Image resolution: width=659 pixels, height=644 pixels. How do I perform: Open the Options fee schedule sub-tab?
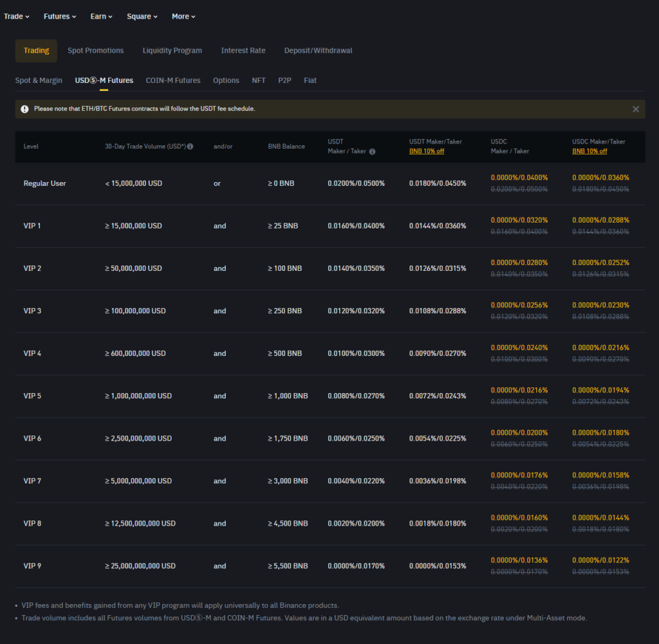(226, 80)
